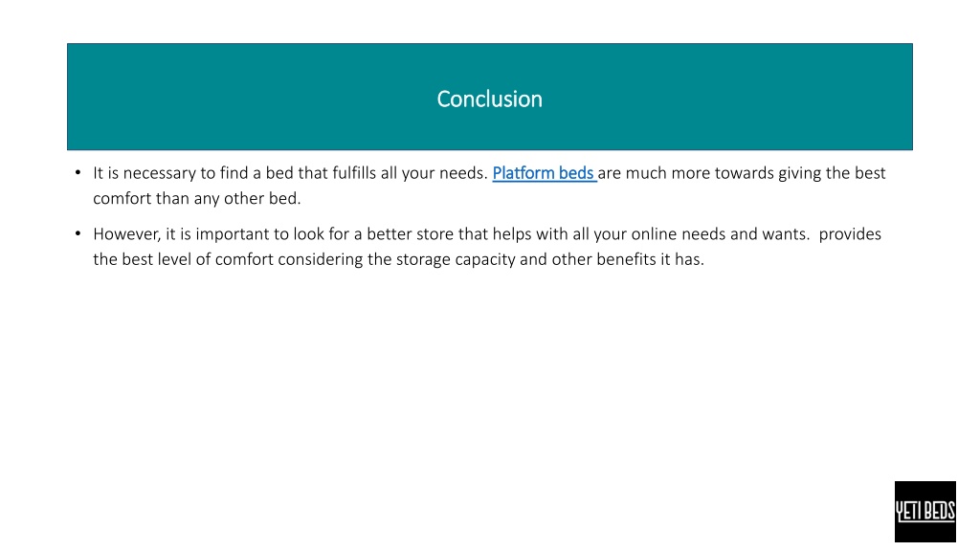980x551 pixels.
Task: Click the phrase "giving the best"
Action: tap(832, 173)
